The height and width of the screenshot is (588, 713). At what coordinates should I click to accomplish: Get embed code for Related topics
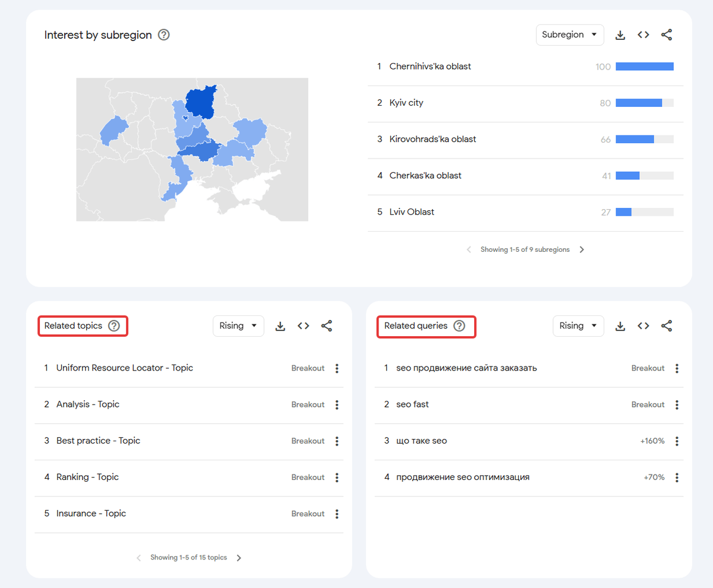304,326
